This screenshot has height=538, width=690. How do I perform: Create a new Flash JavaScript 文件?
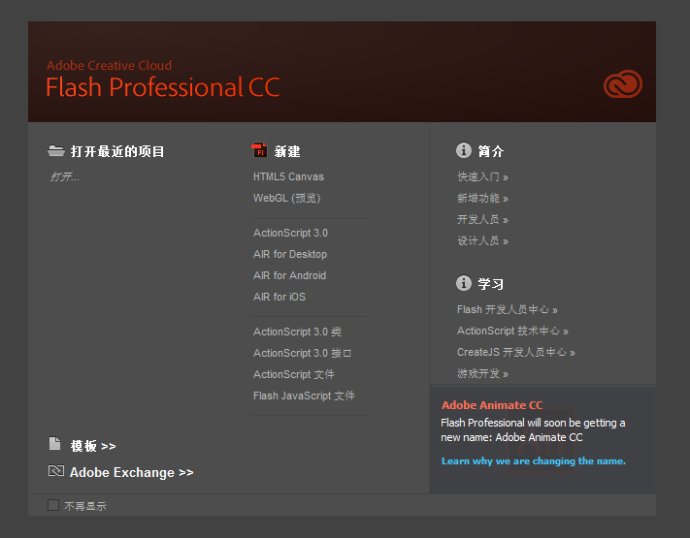click(304, 396)
